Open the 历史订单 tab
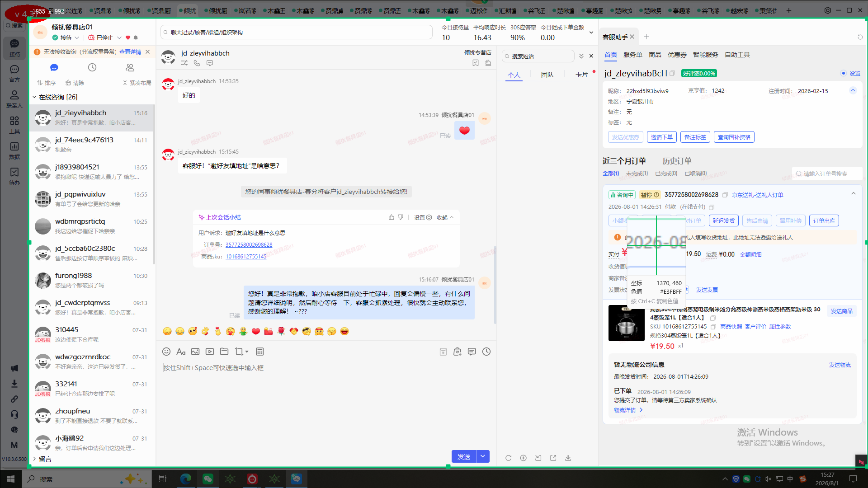 (x=677, y=161)
